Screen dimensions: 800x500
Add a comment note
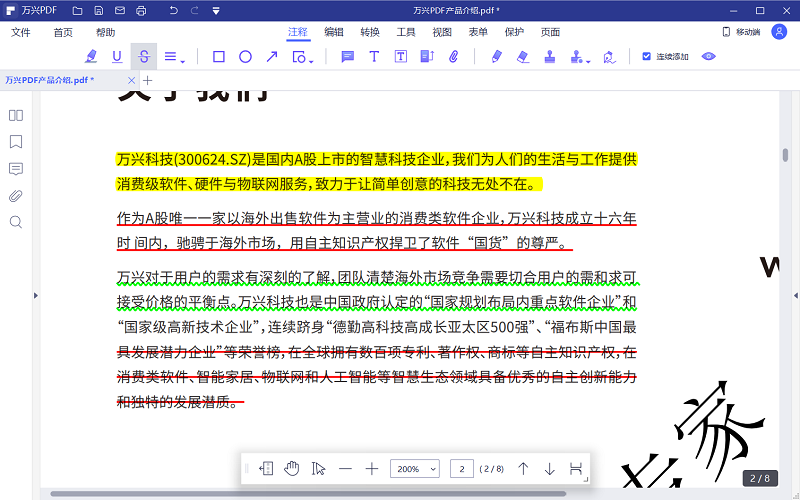[x=347, y=57]
